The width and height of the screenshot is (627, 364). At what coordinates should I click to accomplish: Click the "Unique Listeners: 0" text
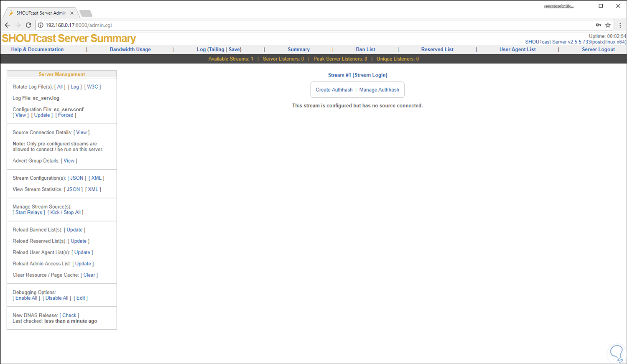pyautogui.click(x=398, y=59)
